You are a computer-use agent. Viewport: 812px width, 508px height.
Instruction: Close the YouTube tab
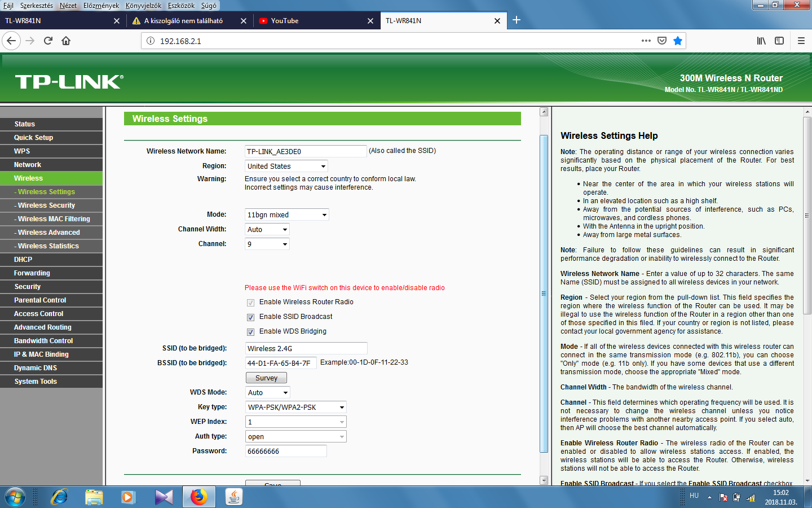pos(370,21)
